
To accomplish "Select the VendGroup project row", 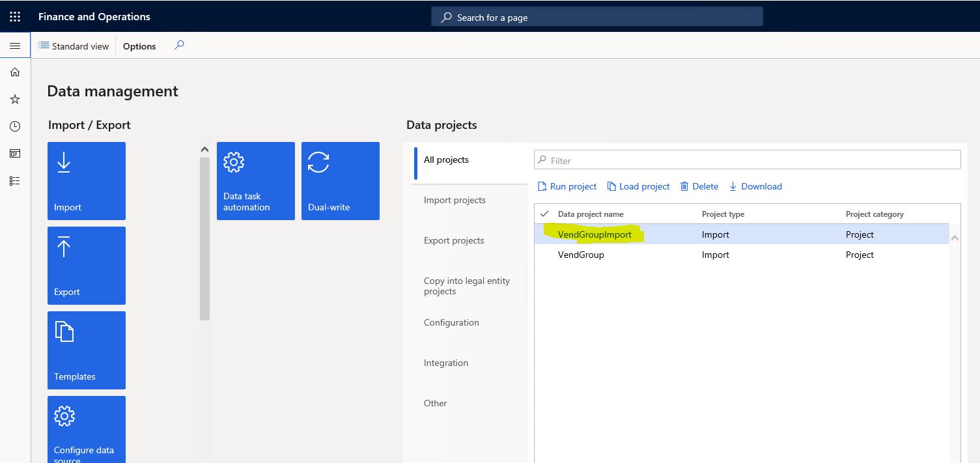I will 742,255.
